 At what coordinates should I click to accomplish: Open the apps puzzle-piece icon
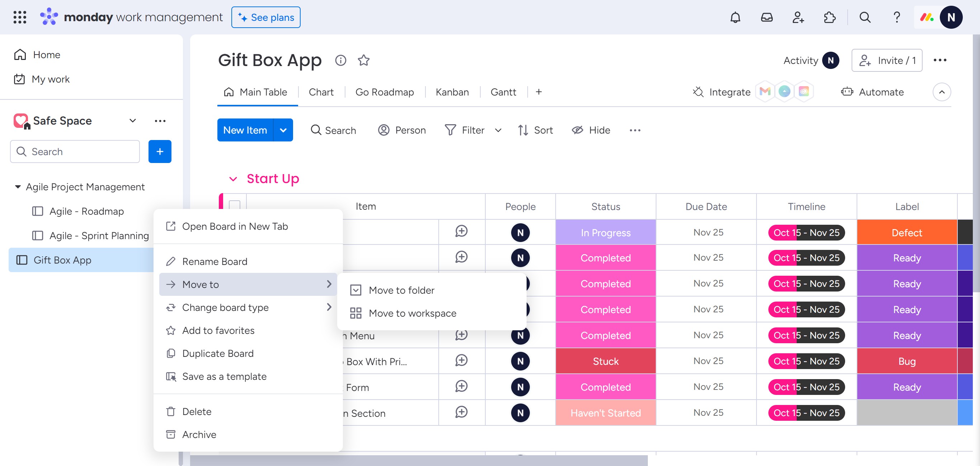[829, 17]
